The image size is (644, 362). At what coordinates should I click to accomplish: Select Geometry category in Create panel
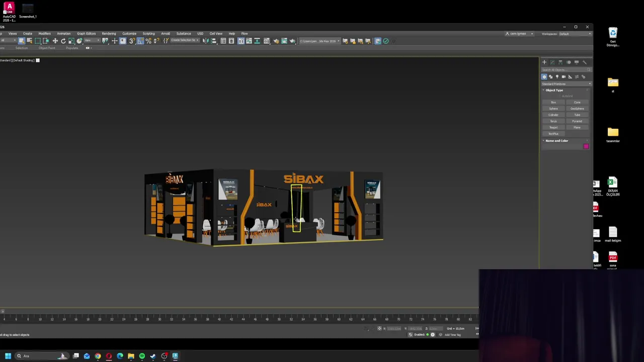pyautogui.click(x=544, y=77)
